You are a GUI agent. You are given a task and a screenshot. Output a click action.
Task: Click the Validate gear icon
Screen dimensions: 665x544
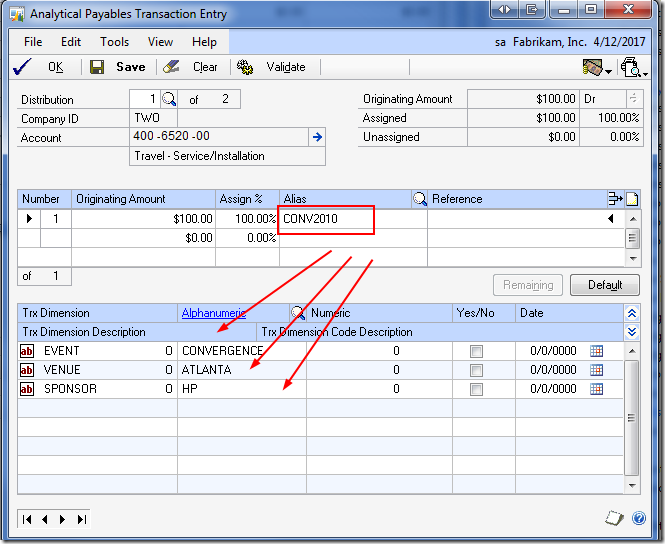point(245,67)
